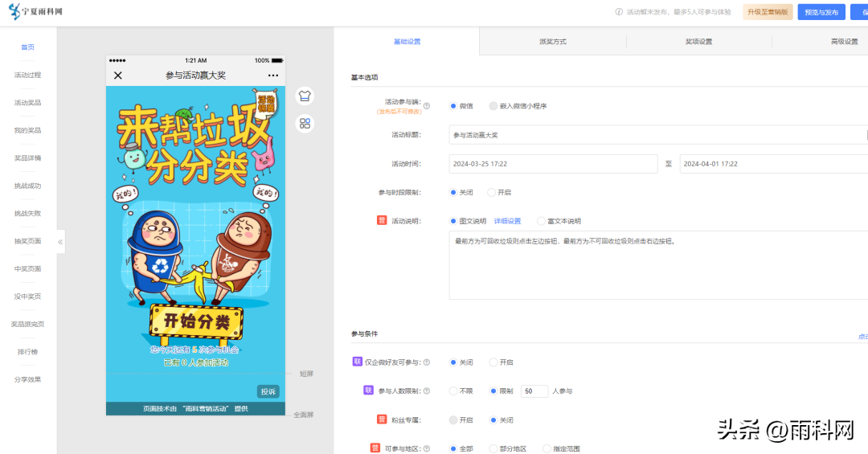Open 活动奖品 in the left sidebar
The image size is (868, 454).
[27, 103]
